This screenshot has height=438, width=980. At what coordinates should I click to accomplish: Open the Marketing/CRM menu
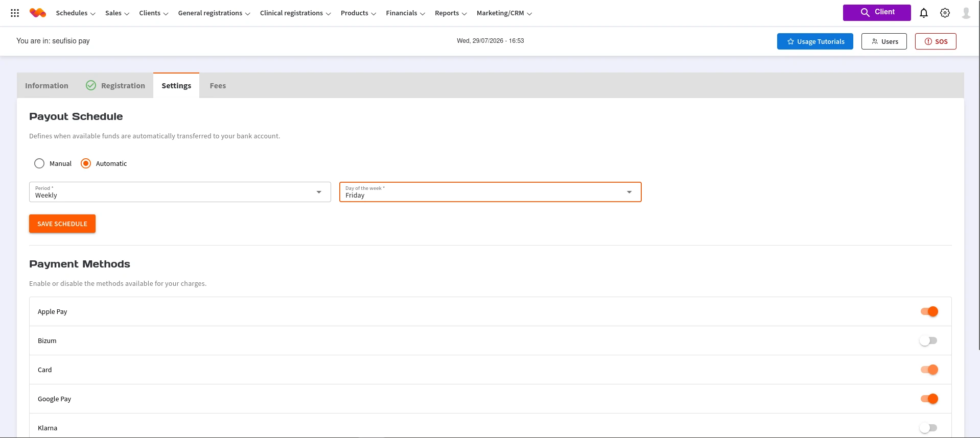tap(504, 13)
